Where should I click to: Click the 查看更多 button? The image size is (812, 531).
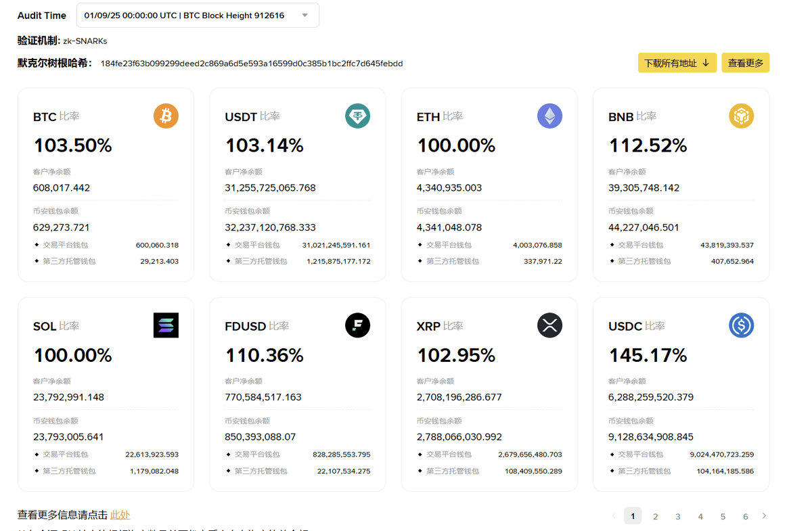pos(745,63)
